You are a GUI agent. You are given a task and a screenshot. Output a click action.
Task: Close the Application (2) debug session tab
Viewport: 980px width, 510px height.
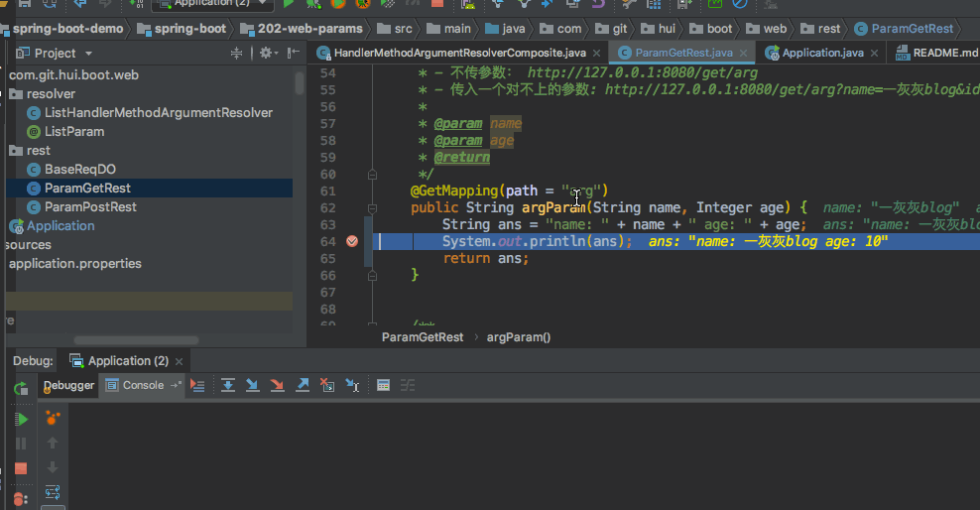pos(179,361)
